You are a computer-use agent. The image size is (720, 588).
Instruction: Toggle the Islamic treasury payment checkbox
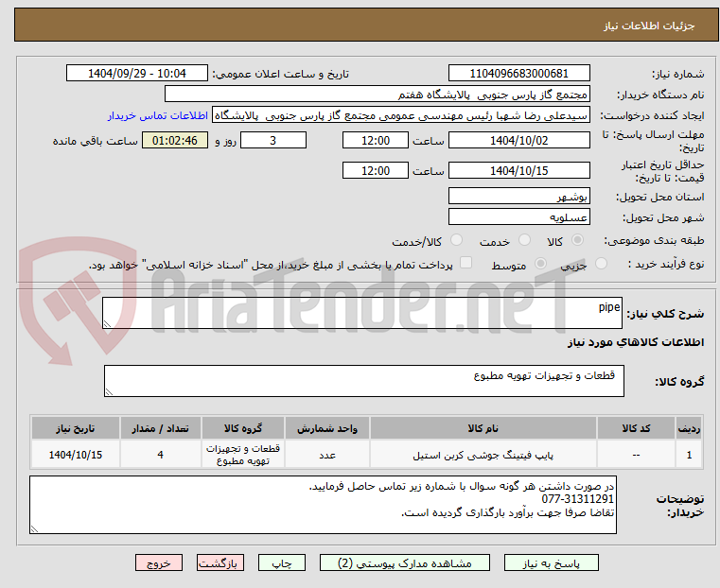click(466, 263)
